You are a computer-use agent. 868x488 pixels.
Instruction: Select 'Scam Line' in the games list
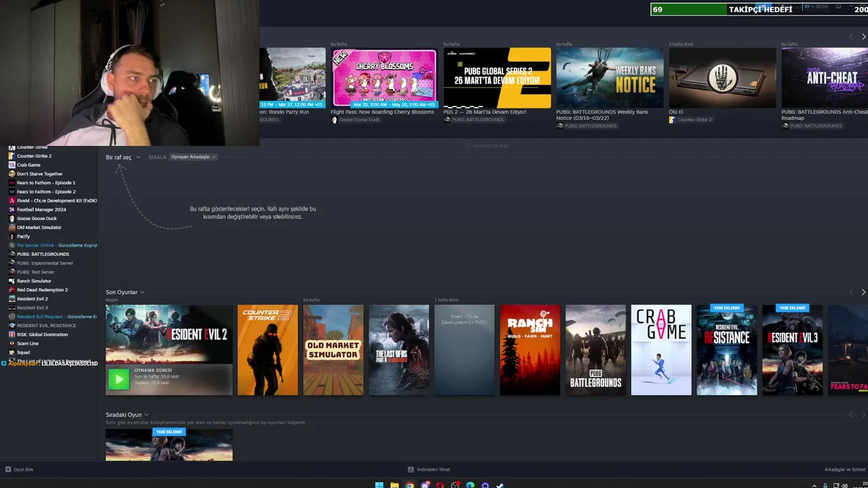click(28, 344)
